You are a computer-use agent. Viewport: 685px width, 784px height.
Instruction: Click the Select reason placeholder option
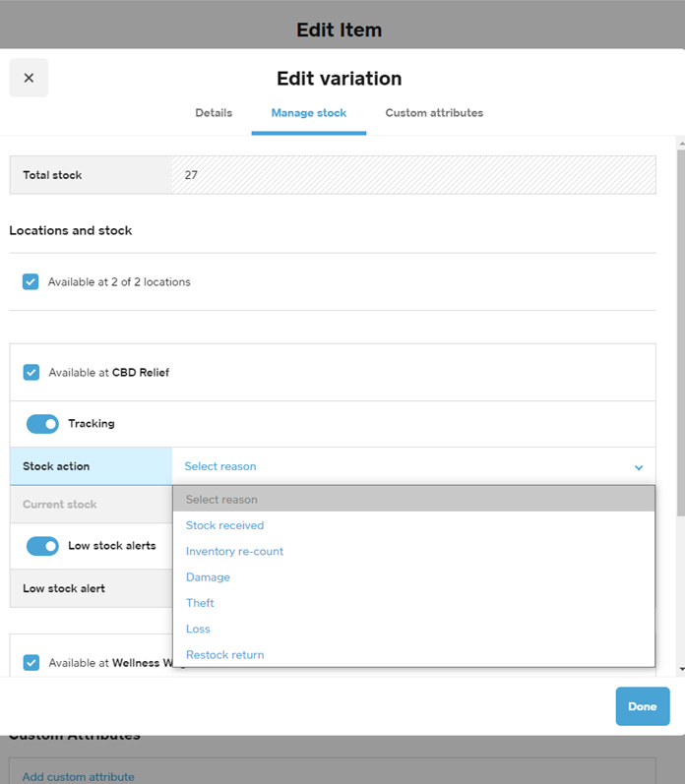tap(221, 500)
